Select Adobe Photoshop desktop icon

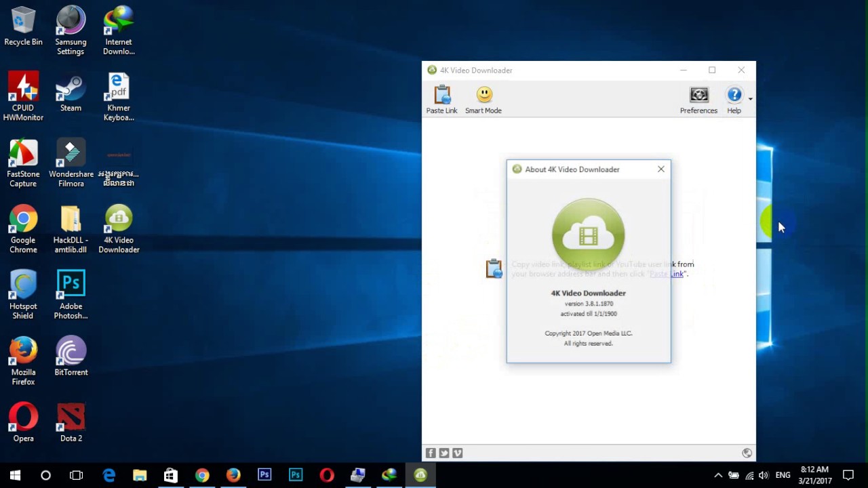pyautogui.click(x=71, y=296)
